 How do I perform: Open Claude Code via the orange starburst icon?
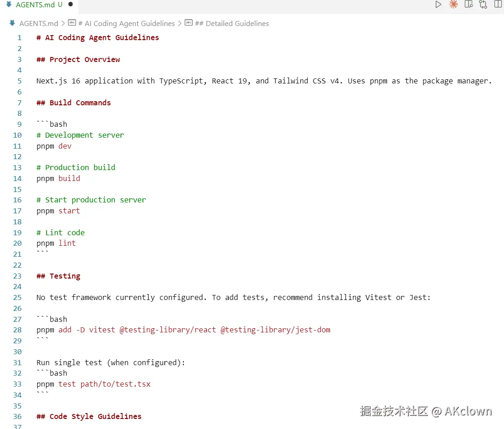(453, 5)
